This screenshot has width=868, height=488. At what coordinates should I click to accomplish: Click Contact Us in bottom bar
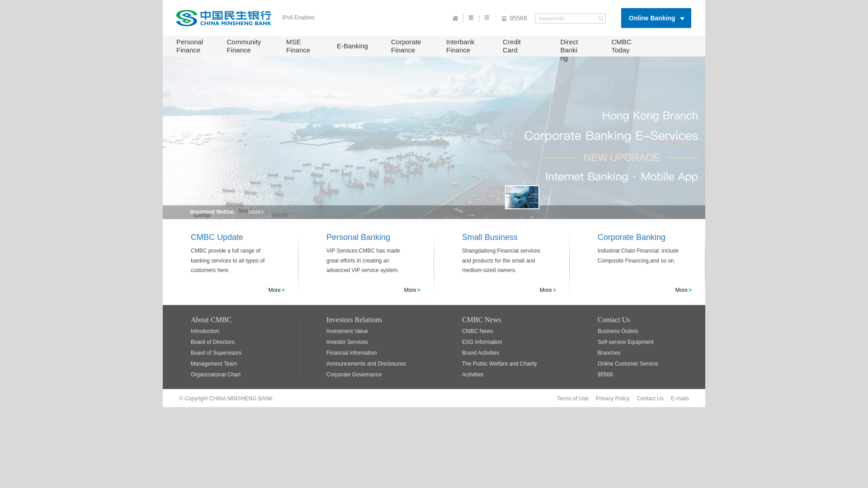pyautogui.click(x=650, y=399)
